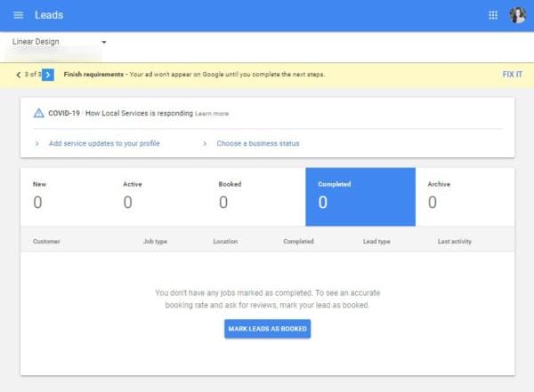Click the '3 of 3' notification counter
Viewport: 534px width, 392px height.
click(x=33, y=74)
